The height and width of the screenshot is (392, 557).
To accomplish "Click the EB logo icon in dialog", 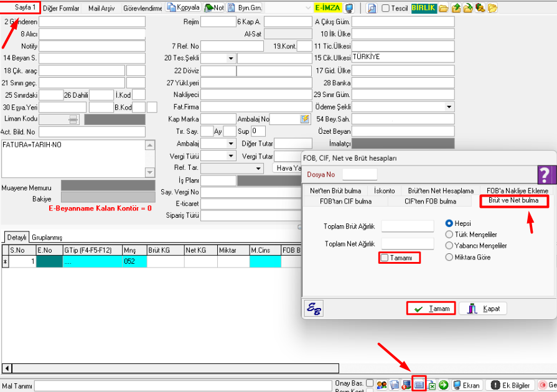I will [314, 308].
